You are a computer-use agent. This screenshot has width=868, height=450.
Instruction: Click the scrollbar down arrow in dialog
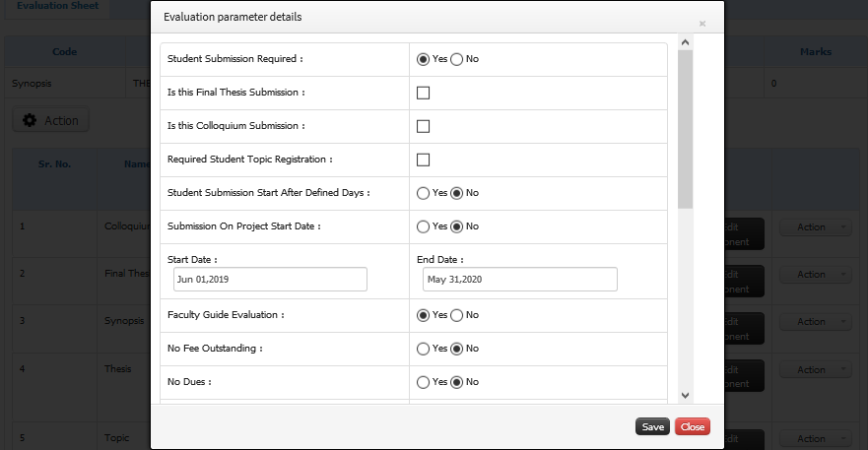pyautogui.click(x=686, y=395)
